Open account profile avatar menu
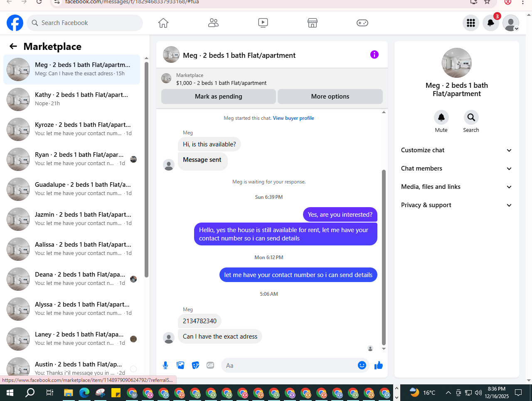This screenshot has height=401, width=532. pyautogui.click(x=511, y=23)
